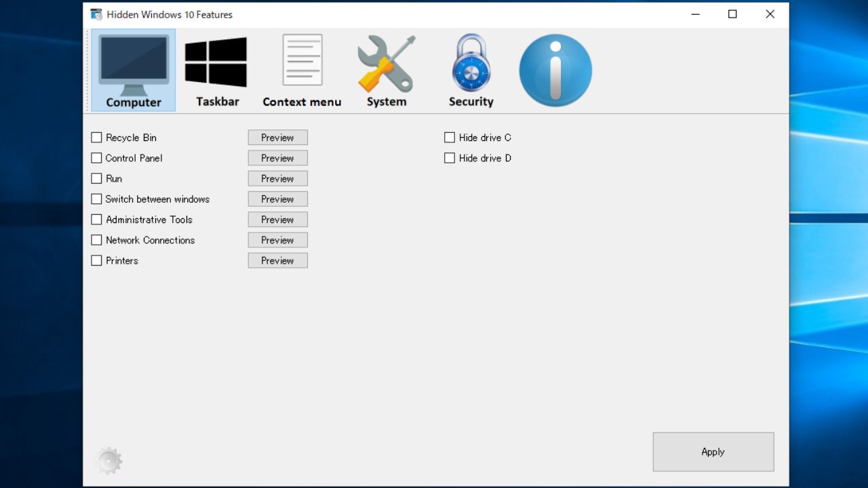Image resolution: width=868 pixels, height=488 pixels.
Task: Enable the Recycle Bin checkbox
Action: (96, 138)
